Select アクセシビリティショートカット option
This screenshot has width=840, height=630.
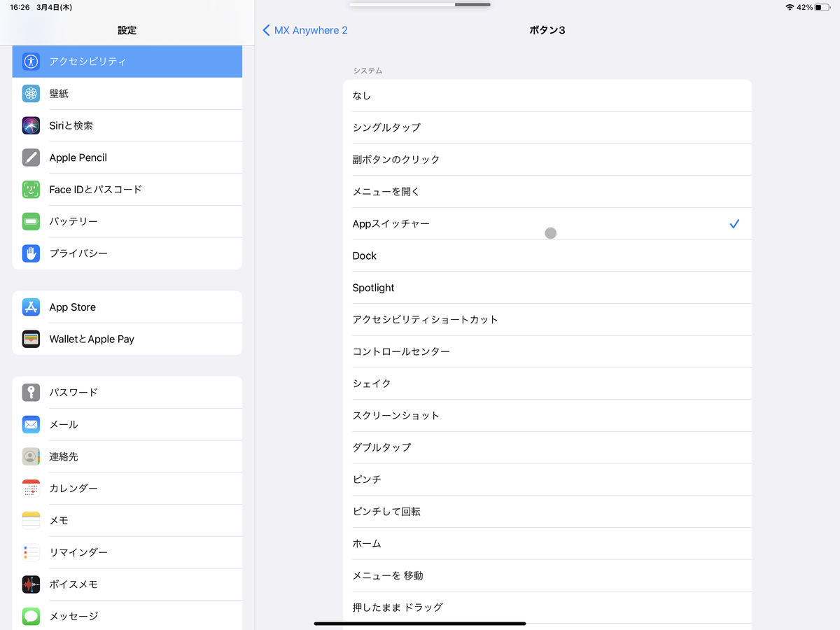click(x=547, y=320)
